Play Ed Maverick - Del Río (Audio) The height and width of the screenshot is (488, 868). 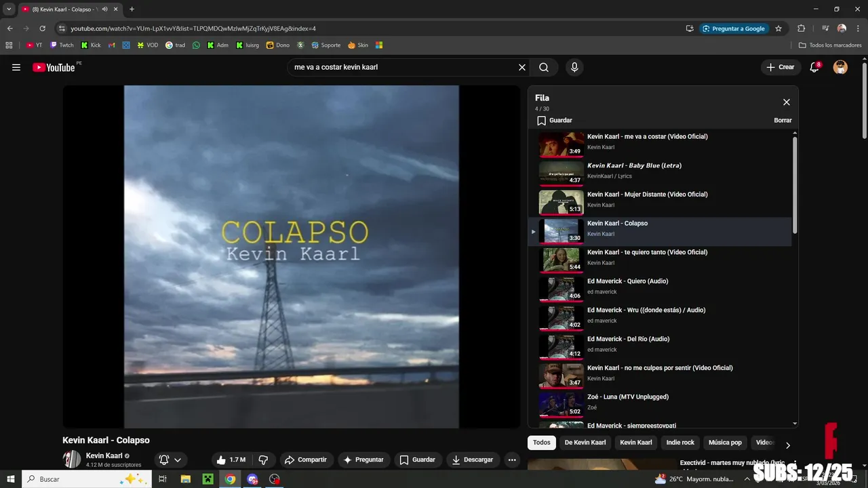[x=660, y=347]
